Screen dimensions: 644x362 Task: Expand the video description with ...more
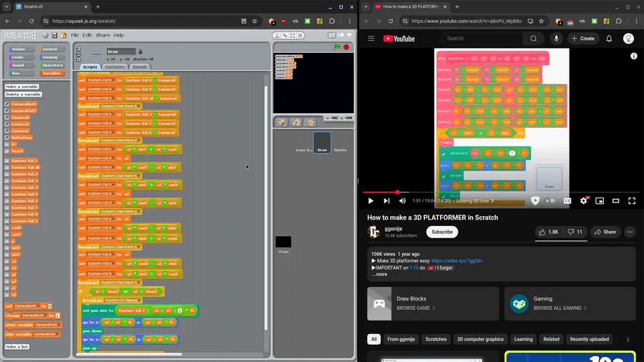(x=379, y=275)
